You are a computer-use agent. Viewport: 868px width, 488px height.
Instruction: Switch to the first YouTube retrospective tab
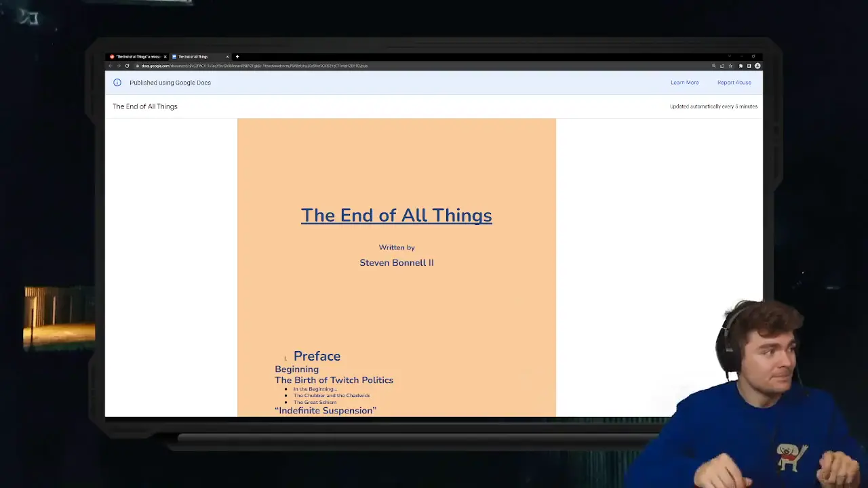click(x=137, y=57)
